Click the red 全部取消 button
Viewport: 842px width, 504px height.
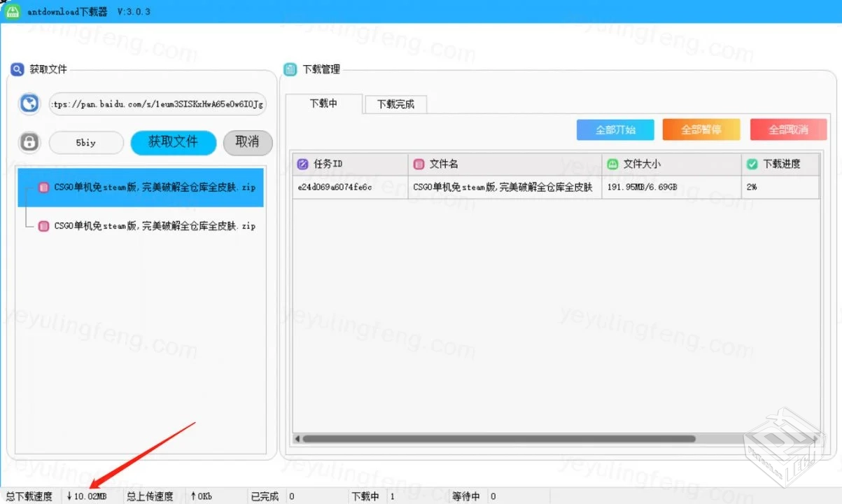click(x=787, y=129)
